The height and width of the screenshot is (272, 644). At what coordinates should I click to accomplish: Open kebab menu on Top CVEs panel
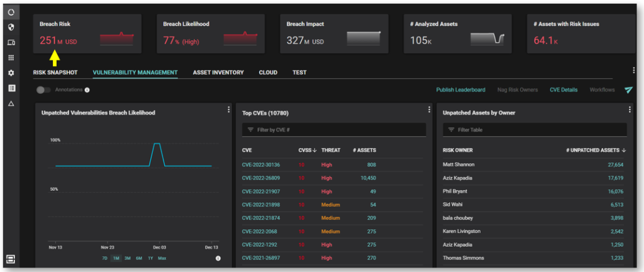(x=429, y=110)
